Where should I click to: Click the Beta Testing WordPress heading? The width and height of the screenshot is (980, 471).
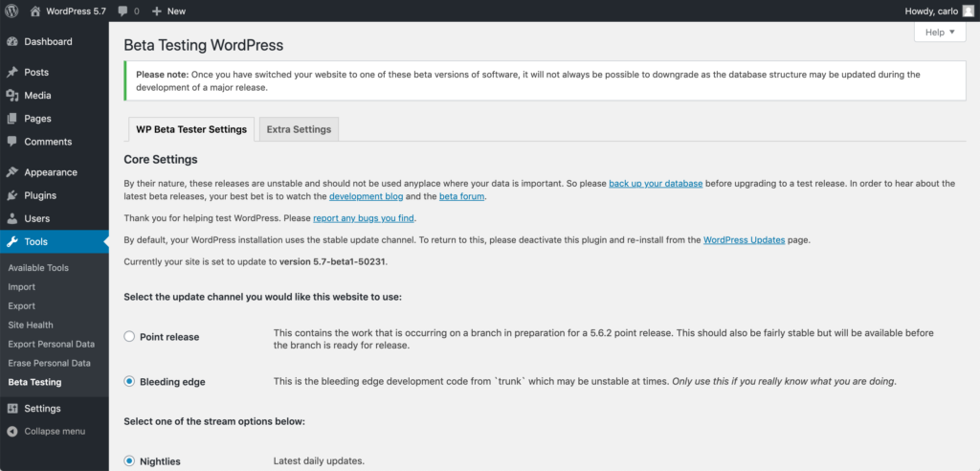coord(204,45)
